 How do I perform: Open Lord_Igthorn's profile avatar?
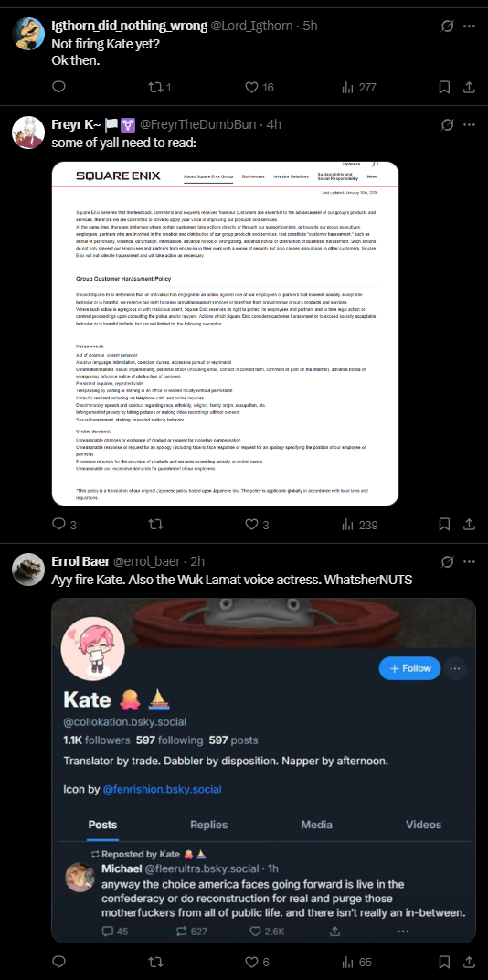[28, 33]
